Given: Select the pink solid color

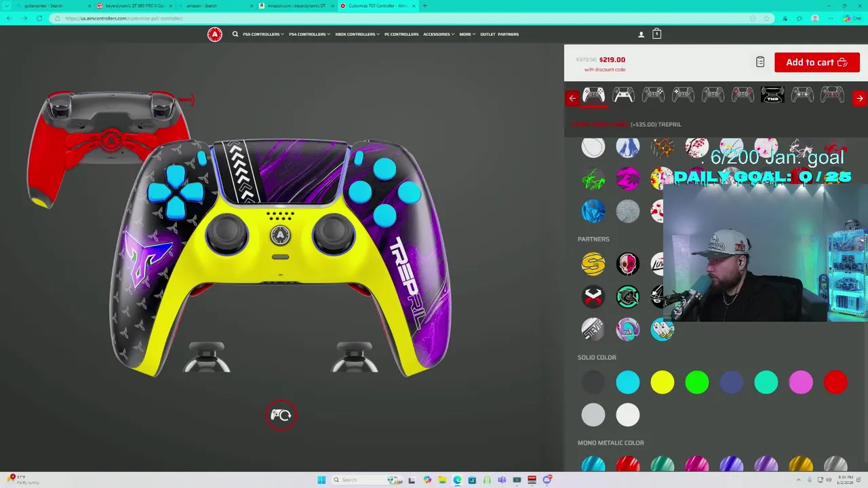Looking at the screenshot, I should (x=800, y=382).
